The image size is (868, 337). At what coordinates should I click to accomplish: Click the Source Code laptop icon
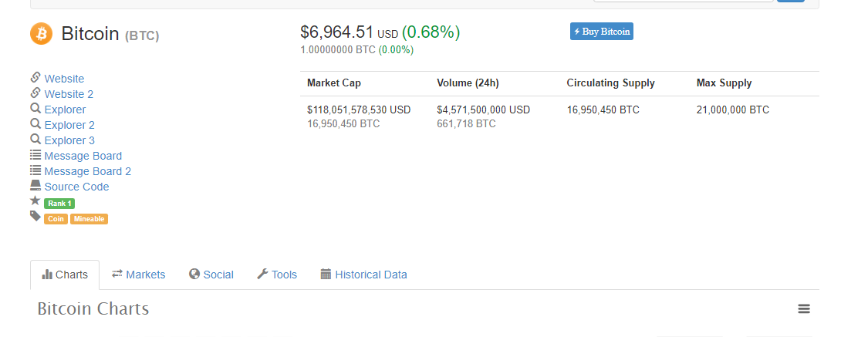(35, 186)
